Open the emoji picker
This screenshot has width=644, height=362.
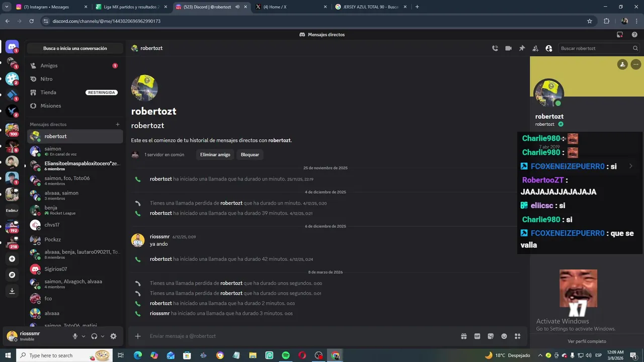[504, 336]
